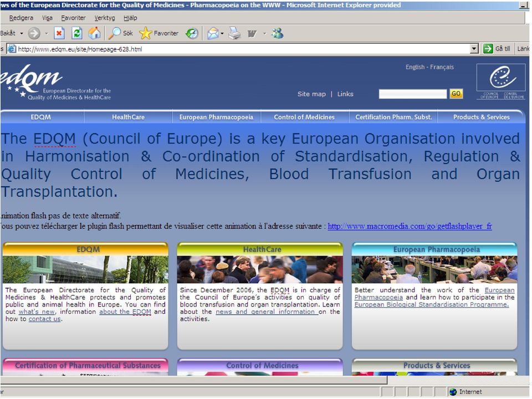532x399 pixels.
Task: Click the blue European Pharmacopoeia card header
Action: click(434, 249)
